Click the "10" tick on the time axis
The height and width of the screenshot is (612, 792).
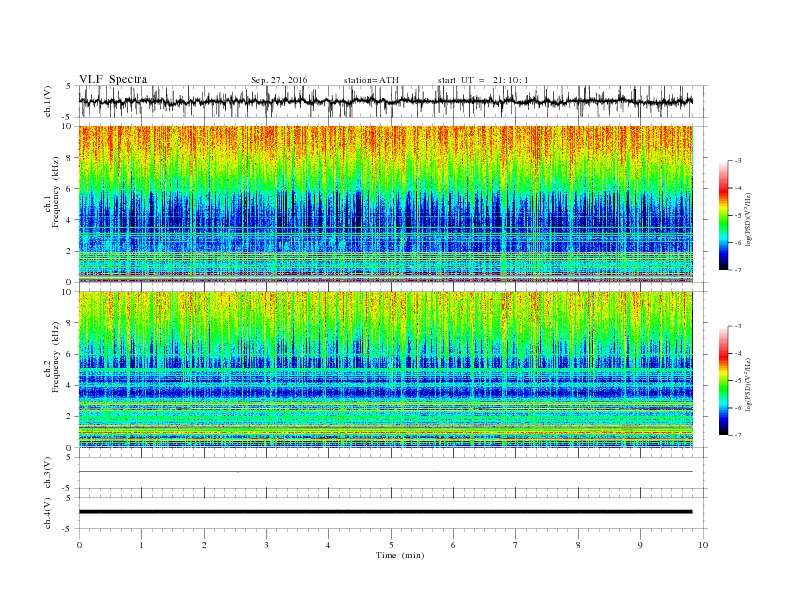coord(703,545)
